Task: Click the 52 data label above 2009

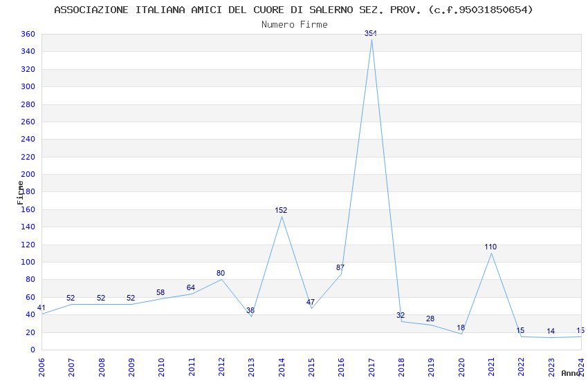Action: 131,298
